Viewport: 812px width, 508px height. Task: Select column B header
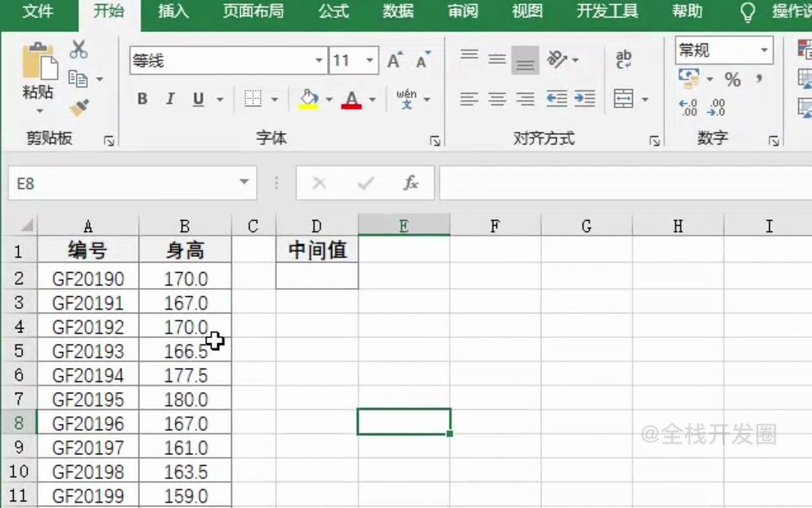[185, 226]
